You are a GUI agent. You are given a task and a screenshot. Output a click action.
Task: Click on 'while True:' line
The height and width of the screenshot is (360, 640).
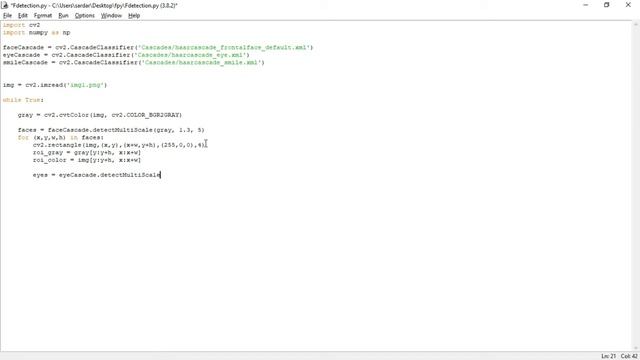point(23,100)
